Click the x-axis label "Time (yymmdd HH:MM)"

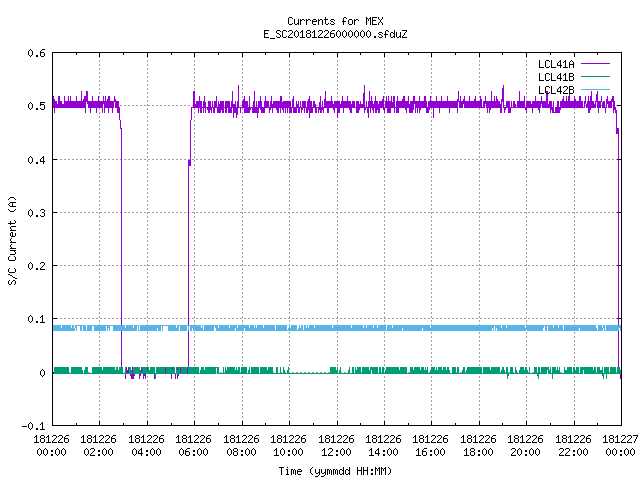tap(335, 471)
